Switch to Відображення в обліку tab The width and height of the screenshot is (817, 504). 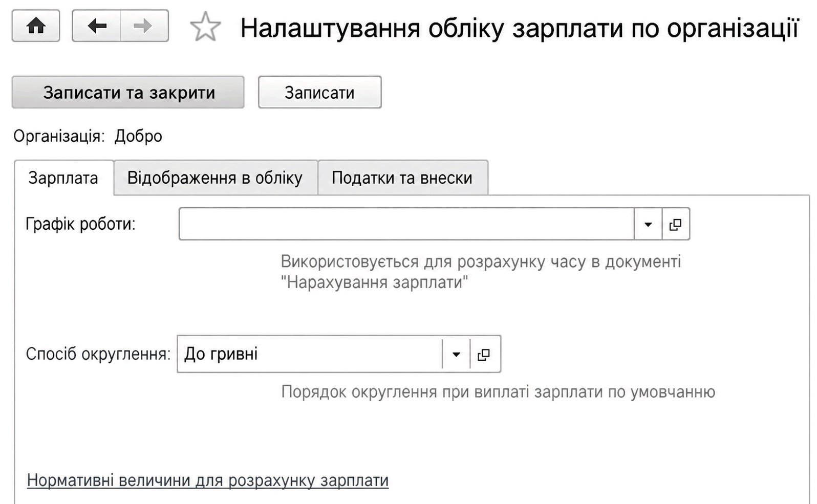click(x=215, y=178)
